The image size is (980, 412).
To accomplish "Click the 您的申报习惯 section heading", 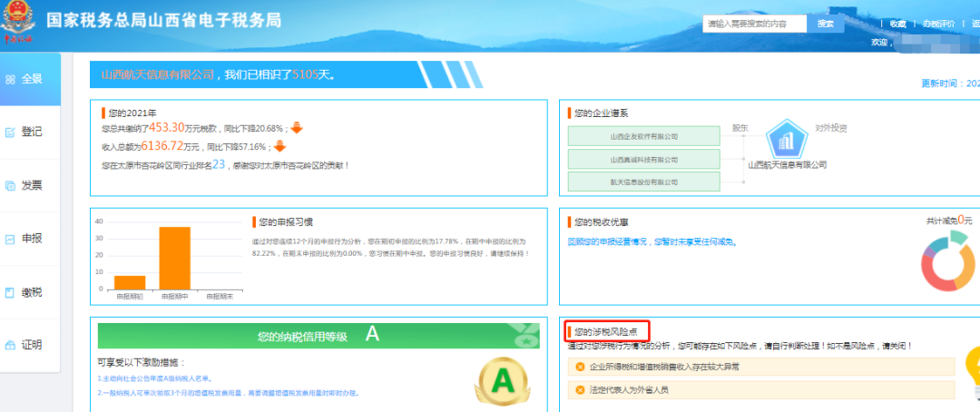I will click(286, 222).
